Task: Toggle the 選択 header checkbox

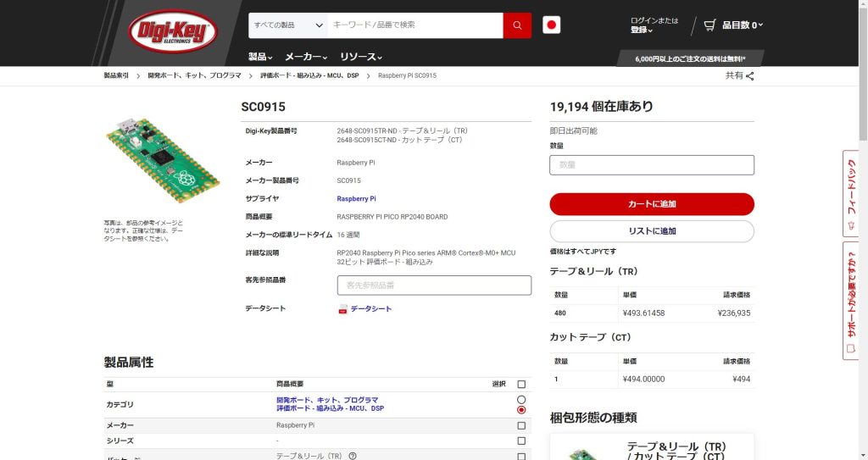Action: 521,384
